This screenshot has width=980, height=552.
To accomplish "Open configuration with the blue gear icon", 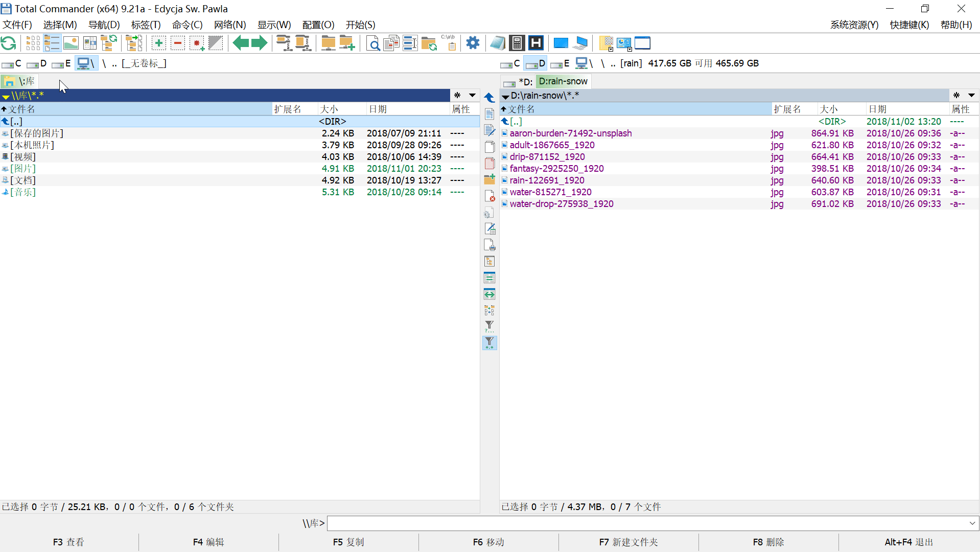I will [x=473, y=43].
